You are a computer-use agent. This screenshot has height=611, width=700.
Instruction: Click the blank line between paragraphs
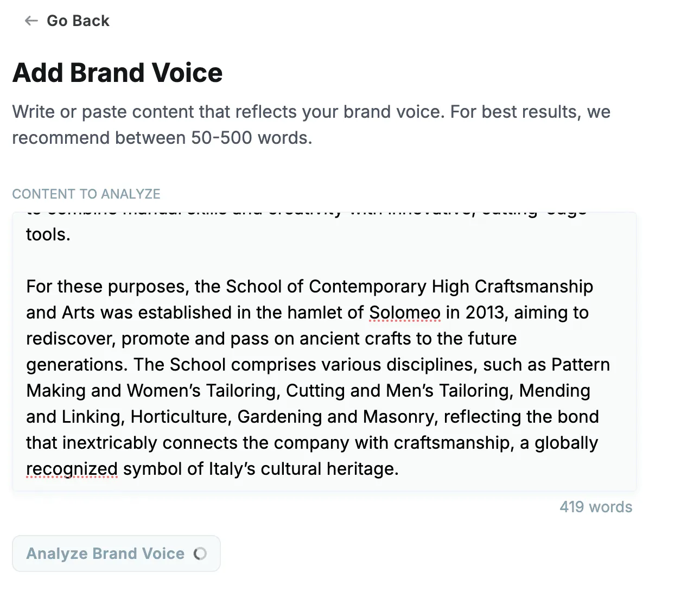pyautogui.click(x=324, y=260)
